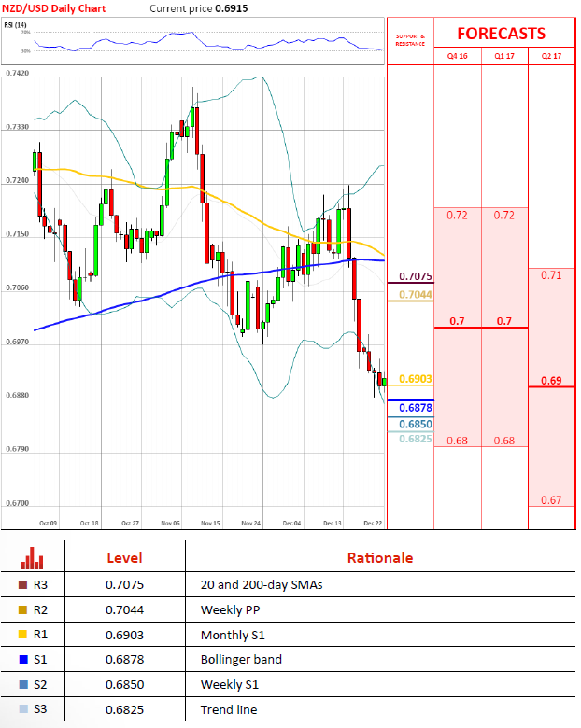Click the Q4 16 median forecast 0.7
This screenshot has height=728, width=581.
point(457,321)
